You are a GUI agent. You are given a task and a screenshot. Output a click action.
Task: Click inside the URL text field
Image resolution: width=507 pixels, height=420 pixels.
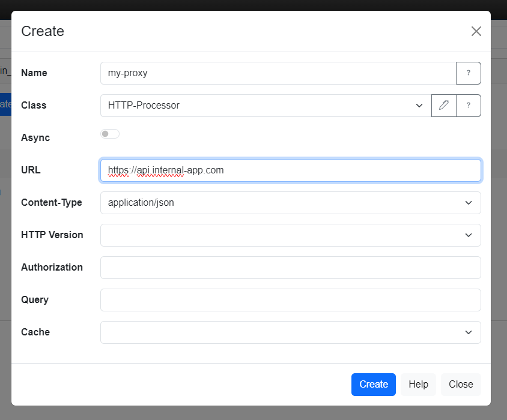(290, 170)
